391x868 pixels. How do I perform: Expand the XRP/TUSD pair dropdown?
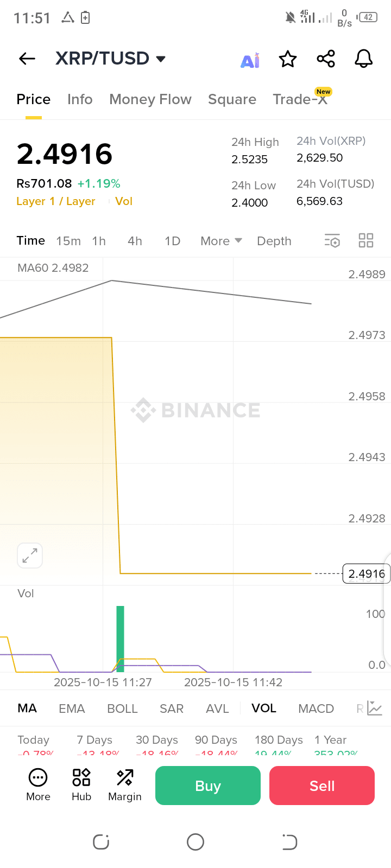tap(161, 59)
